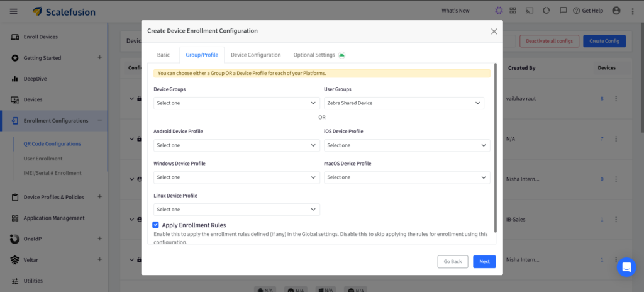Click the circular sync icon in header

click(547, 11)
